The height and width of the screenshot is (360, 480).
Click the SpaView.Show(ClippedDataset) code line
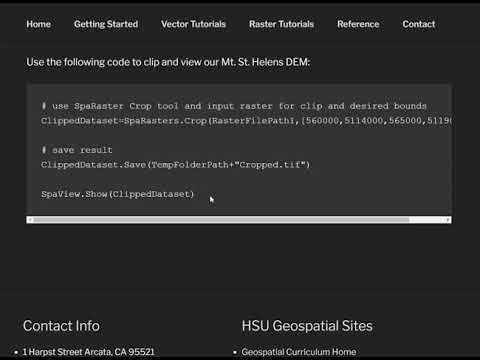tap(118, 194)
